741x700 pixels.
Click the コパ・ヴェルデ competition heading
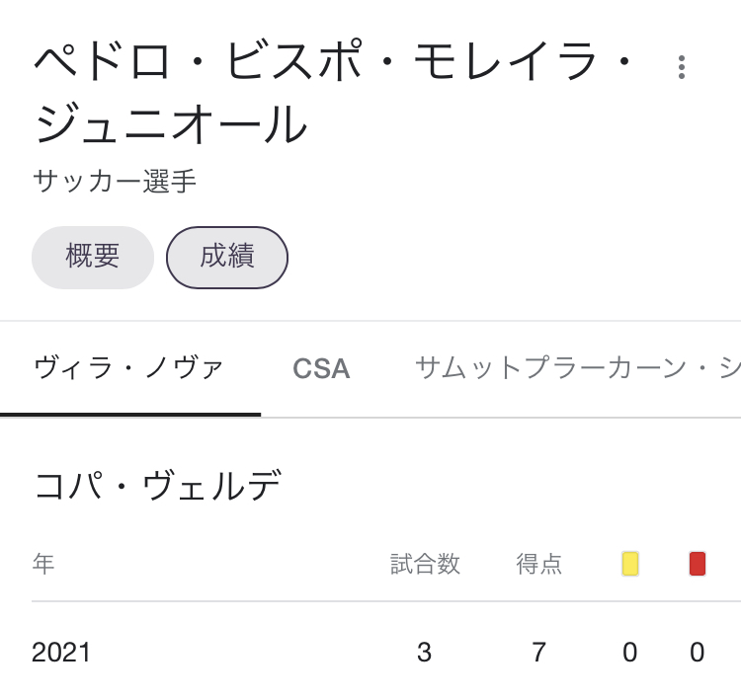[x=157, y=486]
